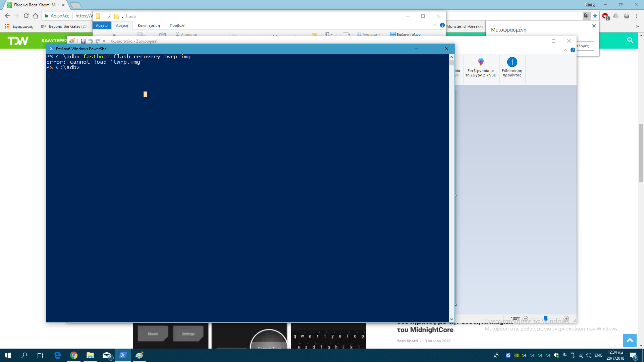Expand the Paint quick access toolbar dropdown
Image resolution: width=644 pixels, height=362 pixels.
(104, 42)
